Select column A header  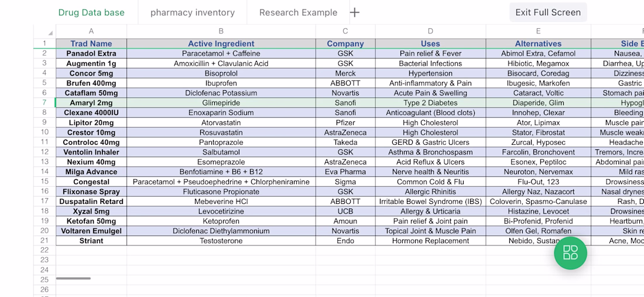[x=91, y=31]
